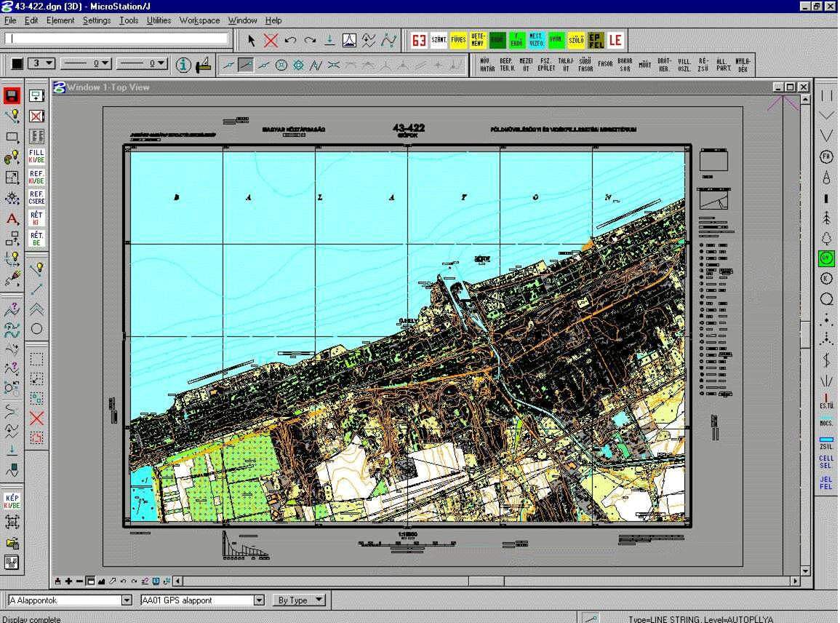Open the level number 3 dropdown

50,64
